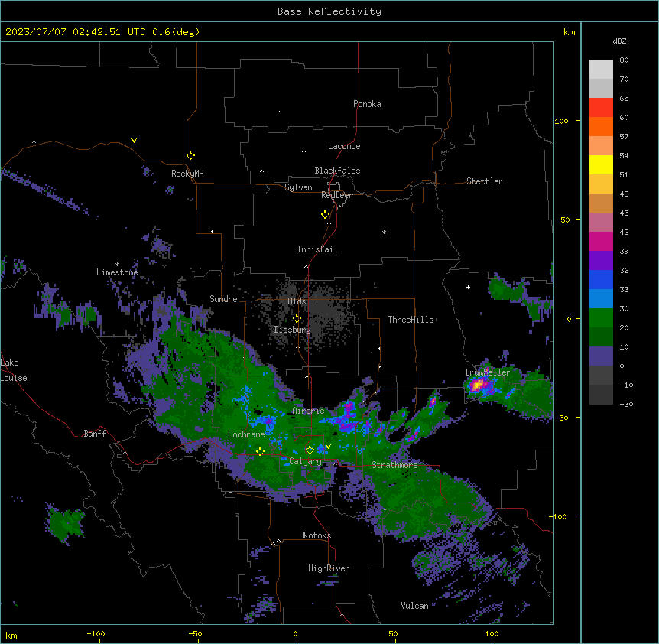
Task: Click the isolated green echo patch south of Banff
Action: (x=66, y=524)
